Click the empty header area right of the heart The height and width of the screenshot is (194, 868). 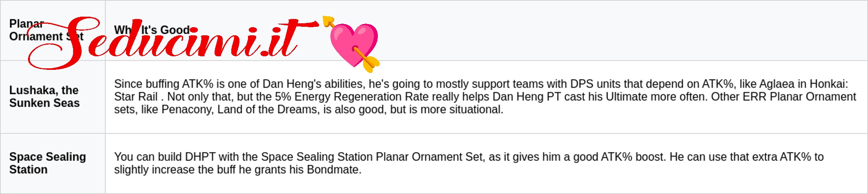622,30
